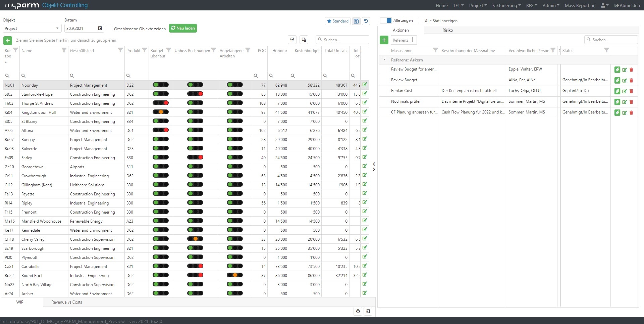Open the Objekt 'Project' dropdown
Image resolution: width=644 pixels, height=324 pixels.
(32, 29)
